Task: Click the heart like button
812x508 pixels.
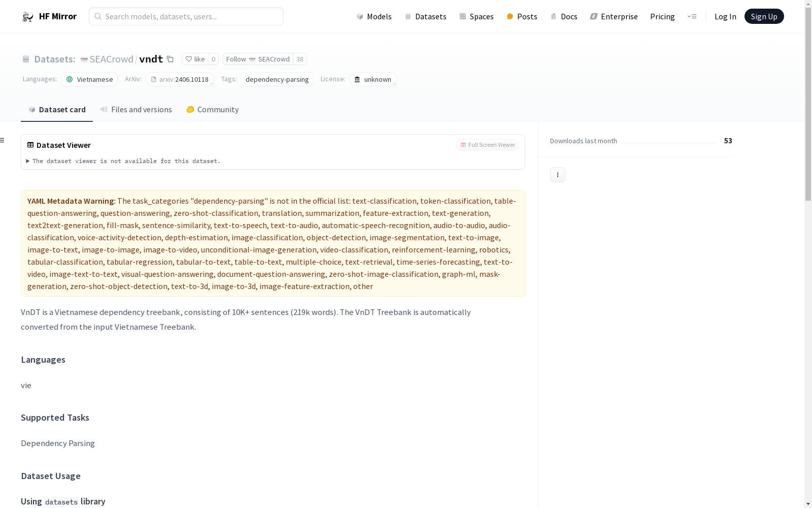Action: click(195, 59)
